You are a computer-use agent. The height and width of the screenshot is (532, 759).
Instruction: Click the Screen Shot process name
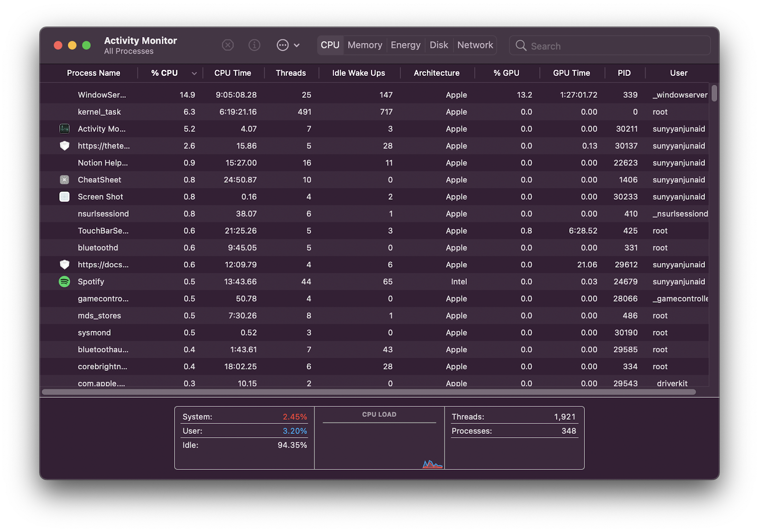tap(101, 197)
